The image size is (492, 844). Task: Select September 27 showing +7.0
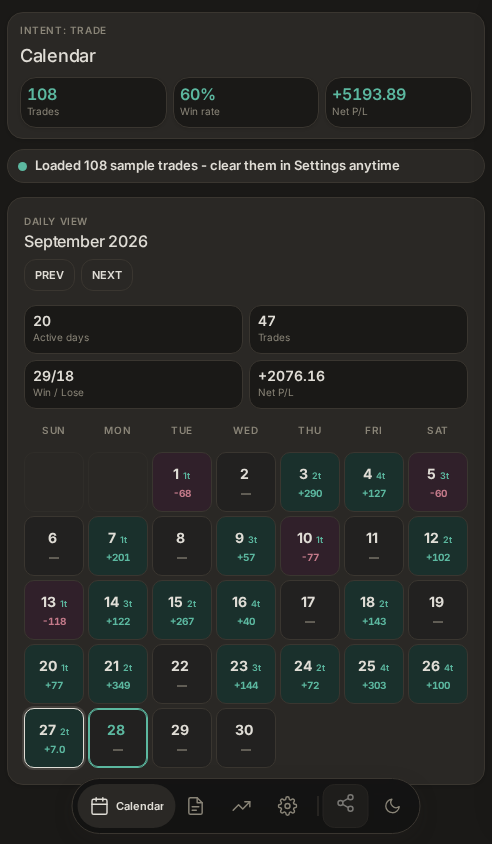click(x=54, y=738)
